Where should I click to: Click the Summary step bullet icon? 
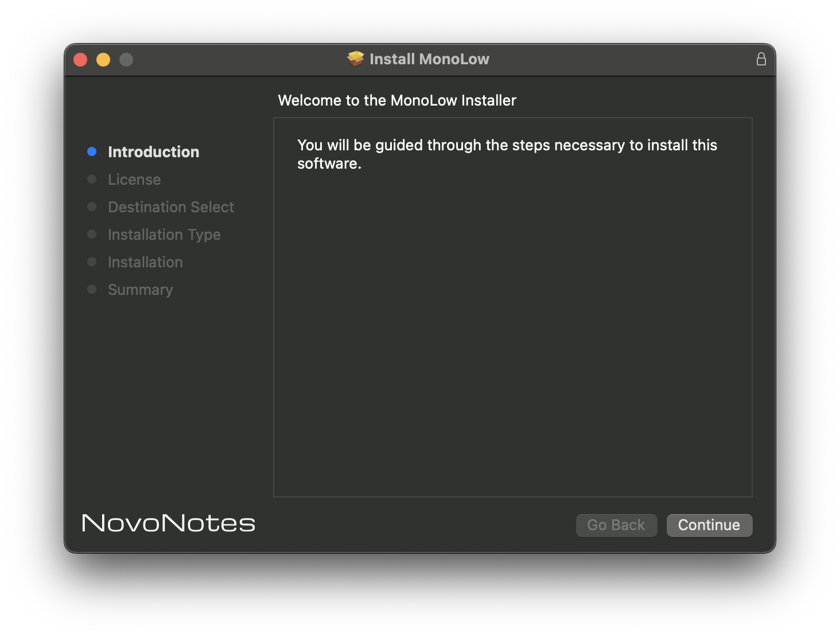tap(92, 289)
